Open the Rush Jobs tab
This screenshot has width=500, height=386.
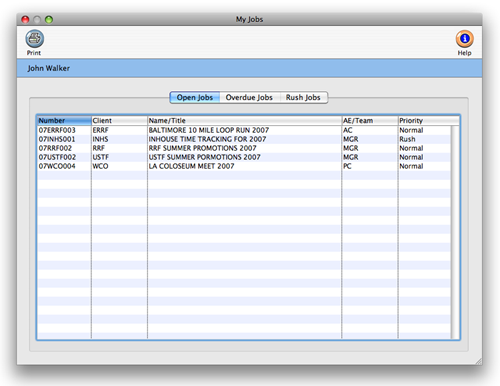click(303, 97)
